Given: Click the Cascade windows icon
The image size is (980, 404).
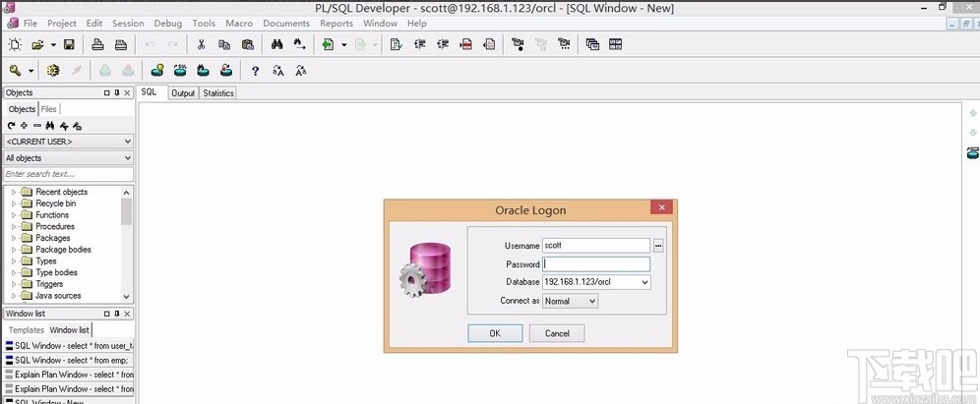Looking at the screenshot, I should click(592, 44).
